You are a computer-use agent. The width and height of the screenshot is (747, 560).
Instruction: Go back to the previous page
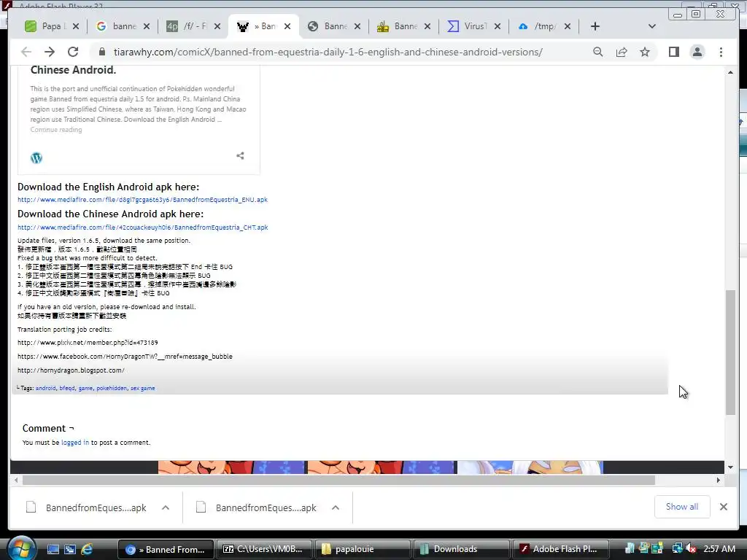(x=26, y=52)
